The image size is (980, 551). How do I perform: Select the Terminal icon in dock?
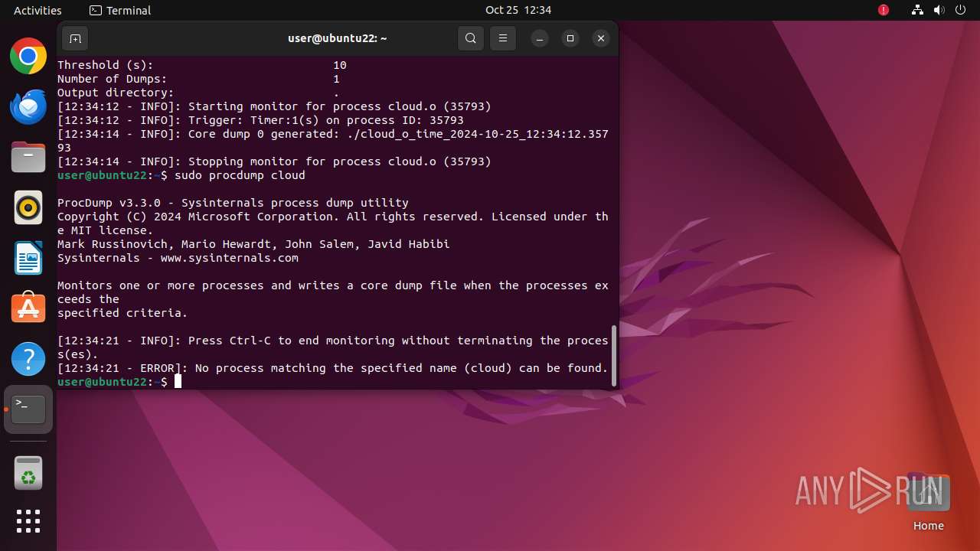coord(28,409)
